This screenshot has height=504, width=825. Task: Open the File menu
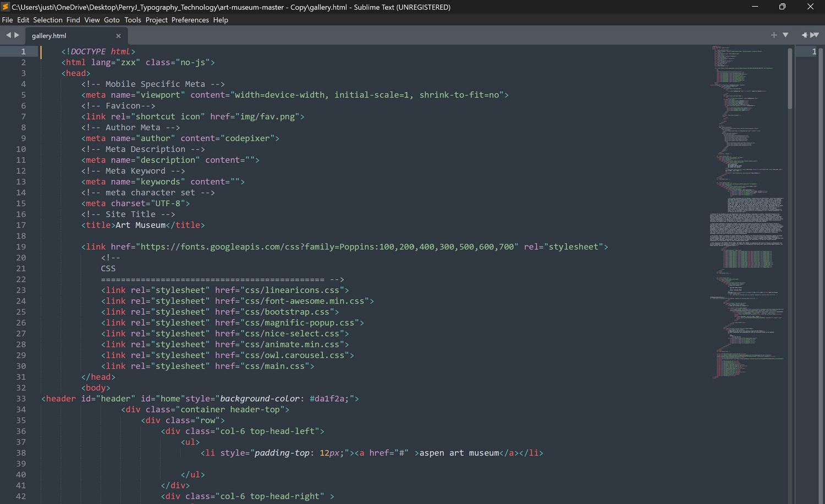click(x=7, y=20)
